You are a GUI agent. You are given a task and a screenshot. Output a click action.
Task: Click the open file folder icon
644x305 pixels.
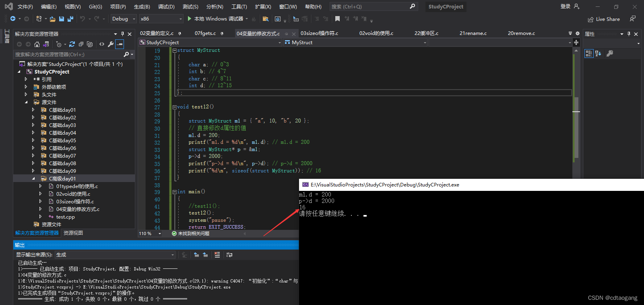[x=52, y=19]
